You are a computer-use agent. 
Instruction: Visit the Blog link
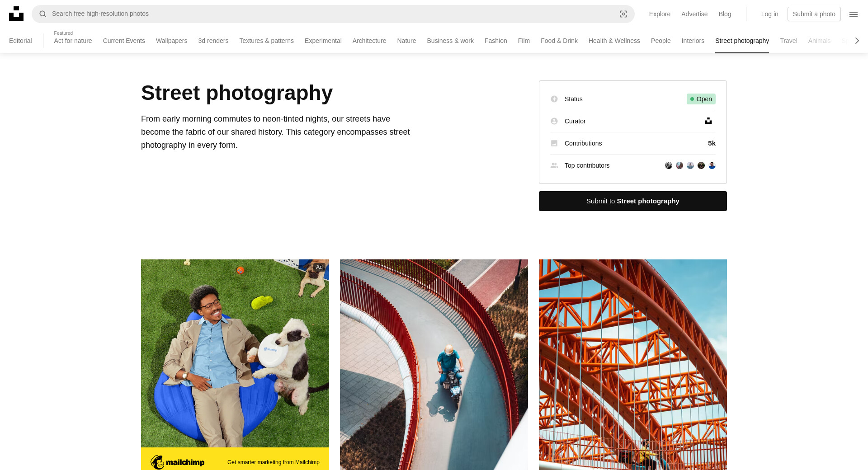(x=725, y=14)
